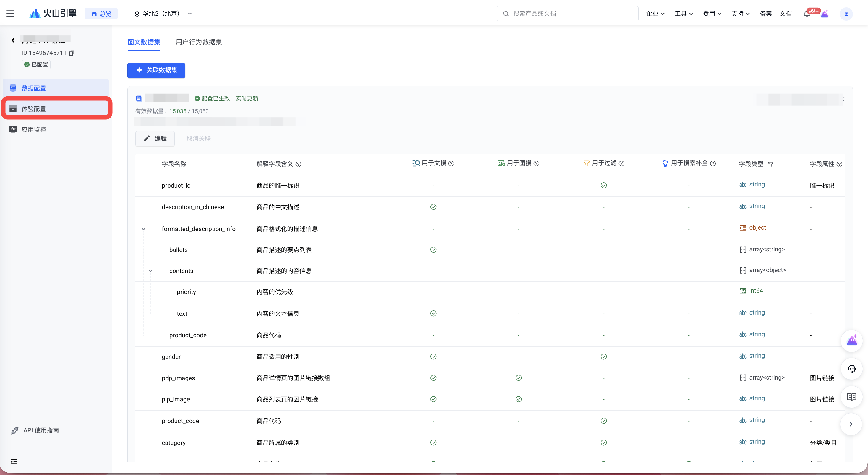Click image-search checkmark for pdp_images
This screenshot has width=868, height=475.
pos(518,378)
